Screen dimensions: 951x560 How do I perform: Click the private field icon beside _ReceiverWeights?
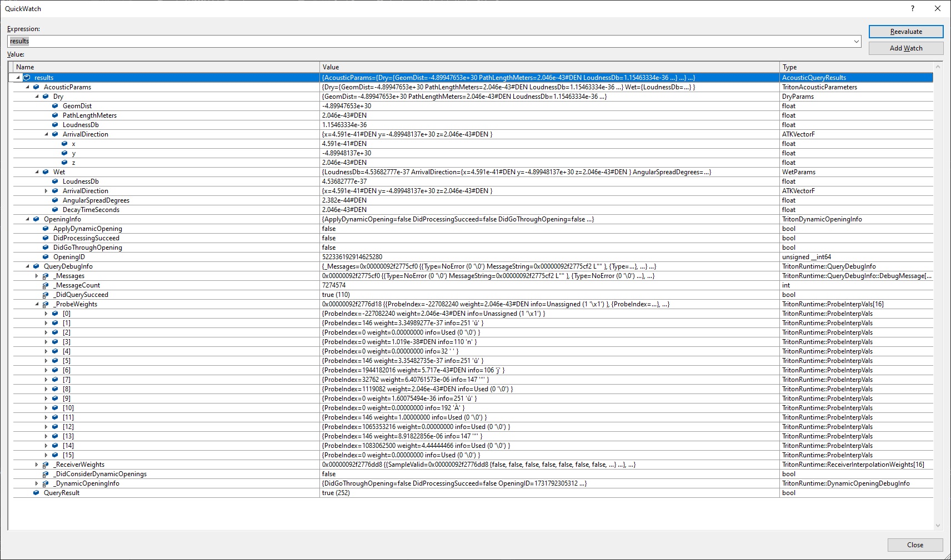click(46, 465)
